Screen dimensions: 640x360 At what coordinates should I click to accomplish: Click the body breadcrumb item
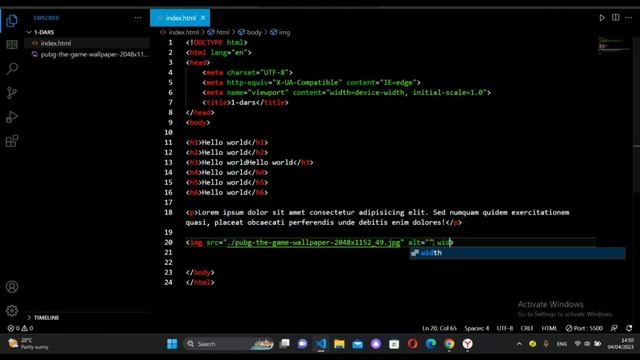250,32
